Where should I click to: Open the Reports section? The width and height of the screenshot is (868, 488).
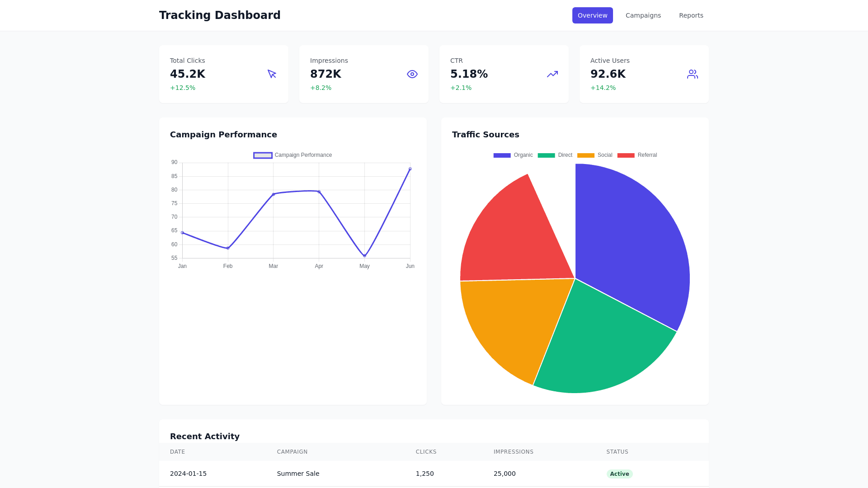coord(691,15)
